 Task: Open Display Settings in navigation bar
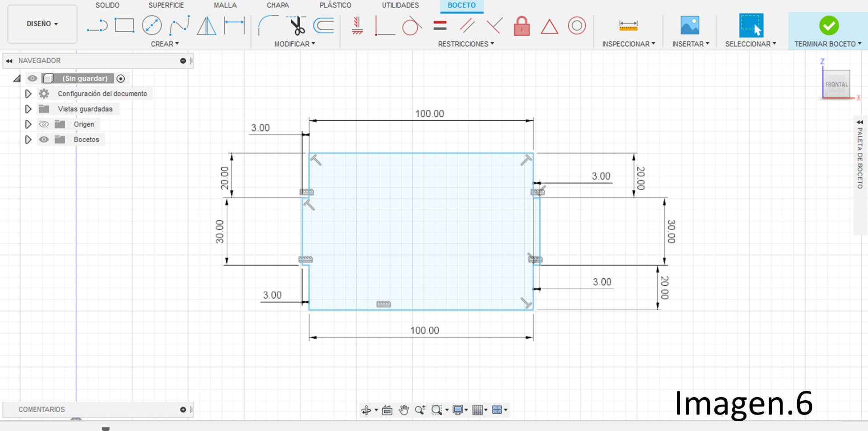457,410
